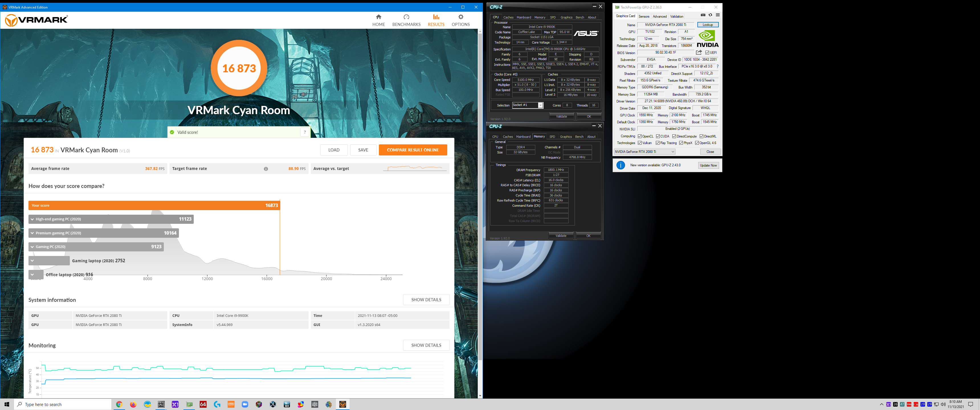Click the GPU-Z blue info icon

620,165
